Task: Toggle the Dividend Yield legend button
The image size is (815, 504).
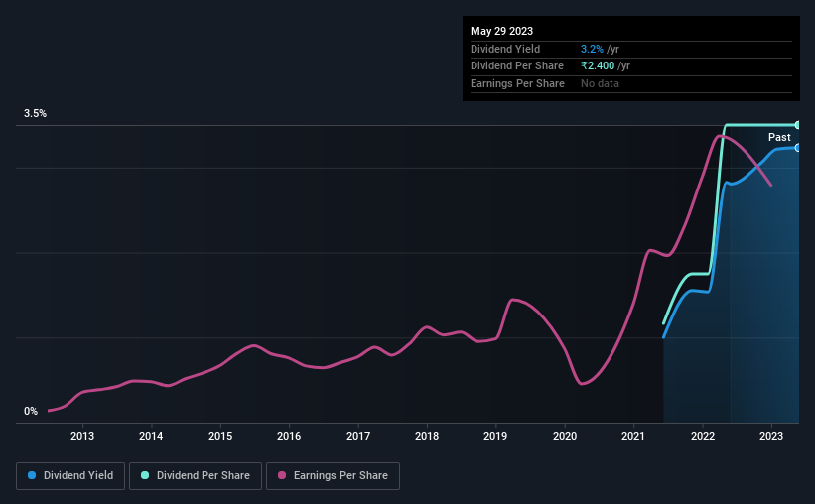Action: pos(70,476)
